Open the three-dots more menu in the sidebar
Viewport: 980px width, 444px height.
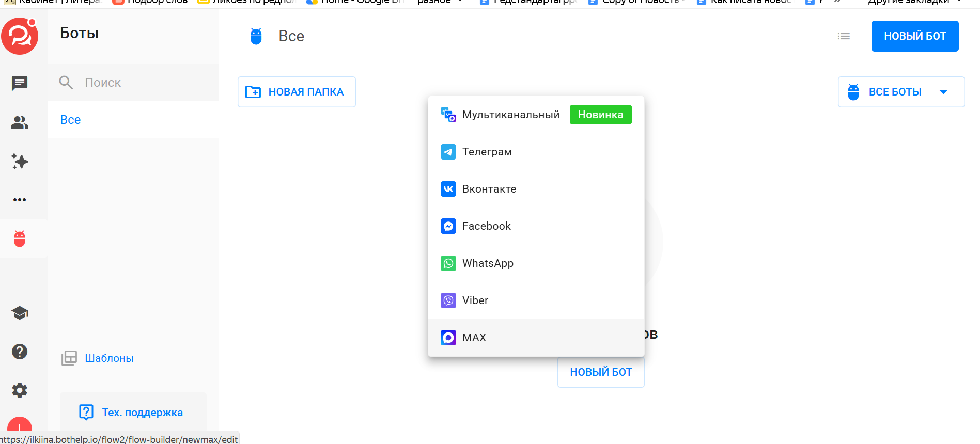[20, 200]
